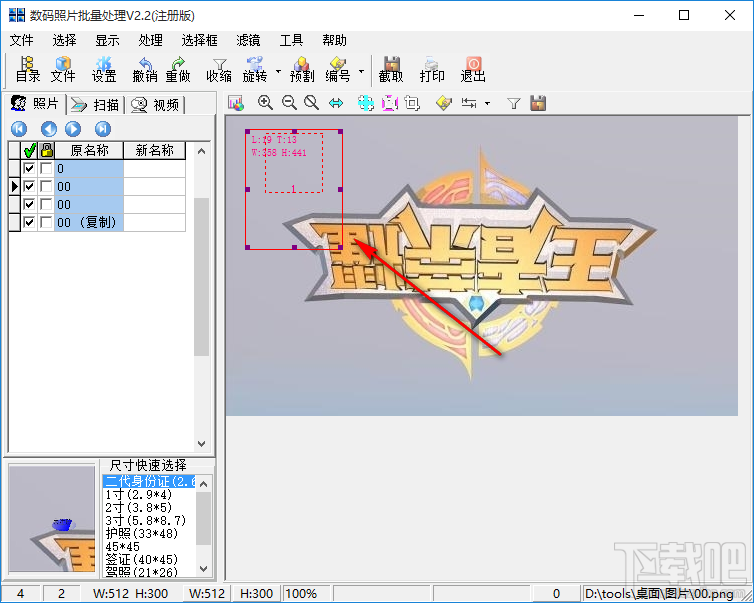Click the 预制 toolbar icon
The width and height of the screenshot is (754, 603).
pos(302,69)
